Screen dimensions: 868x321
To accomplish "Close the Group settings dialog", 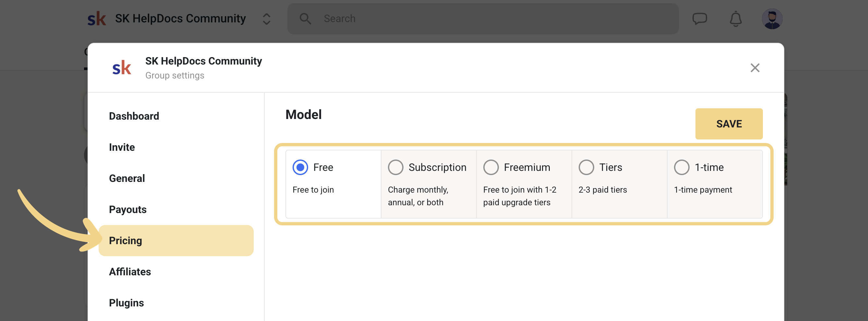I will [x=755, y=68].
